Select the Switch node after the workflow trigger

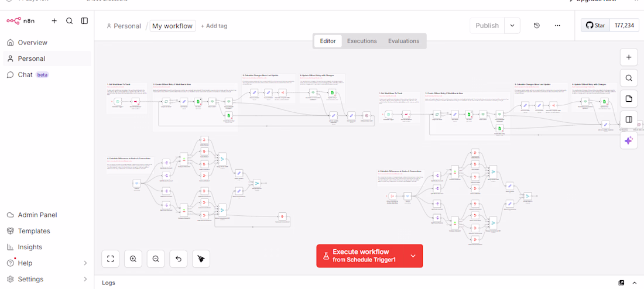tap(407, 196)
